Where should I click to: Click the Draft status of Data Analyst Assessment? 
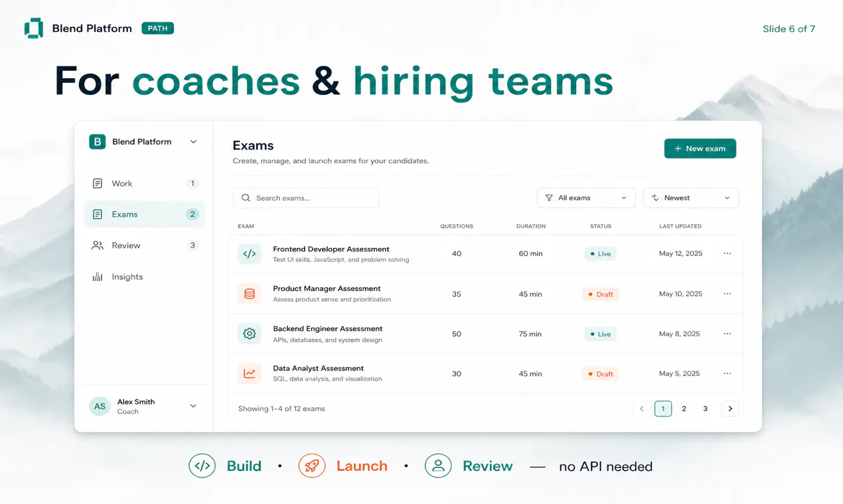tap(601, 374)
